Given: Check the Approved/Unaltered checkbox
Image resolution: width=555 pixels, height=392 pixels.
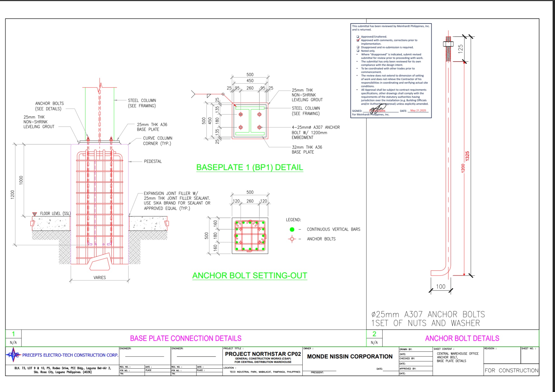Looking at the screenshot, I should pyautogui.click(x=358, y=37).
